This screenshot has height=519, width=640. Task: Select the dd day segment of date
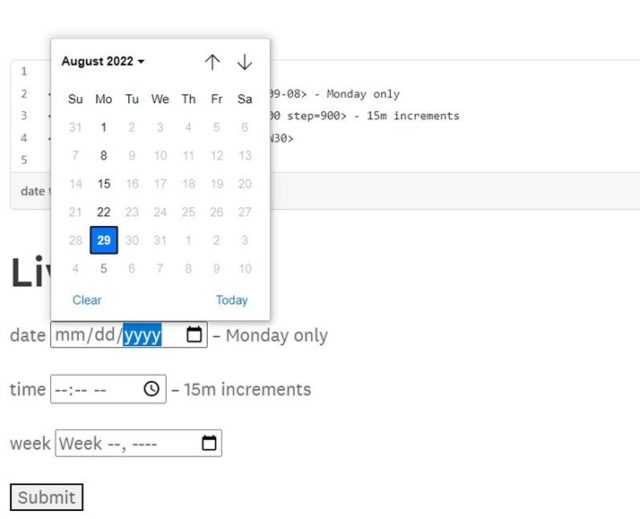click(x=104, y=335)
